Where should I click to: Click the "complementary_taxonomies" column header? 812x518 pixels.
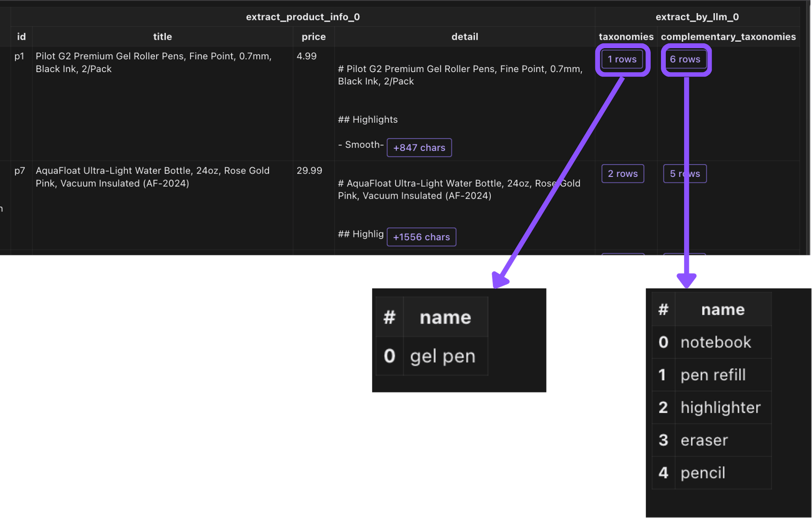point(728,37)
